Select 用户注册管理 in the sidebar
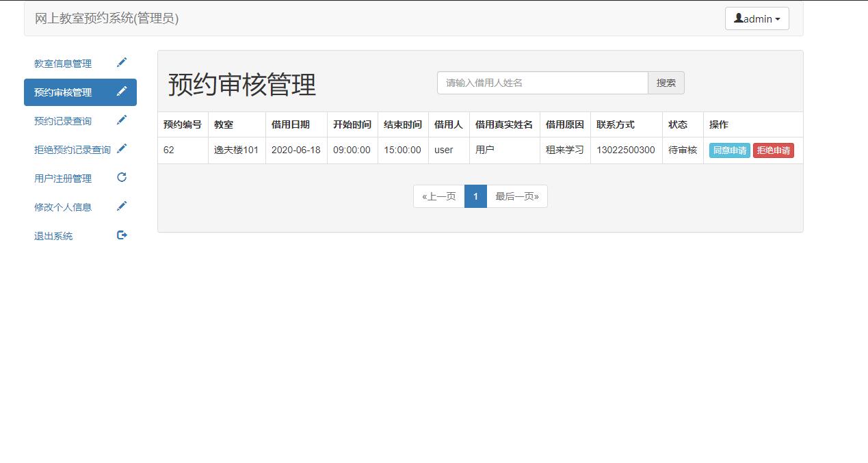The height and width of the screenshot is (463, 868). pos(61,177)
